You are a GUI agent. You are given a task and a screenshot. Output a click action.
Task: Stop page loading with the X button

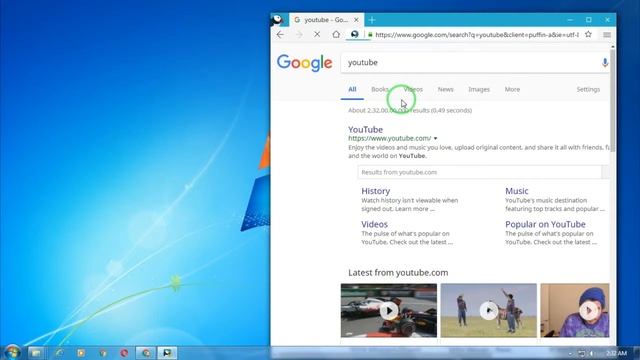coord(317,35)
